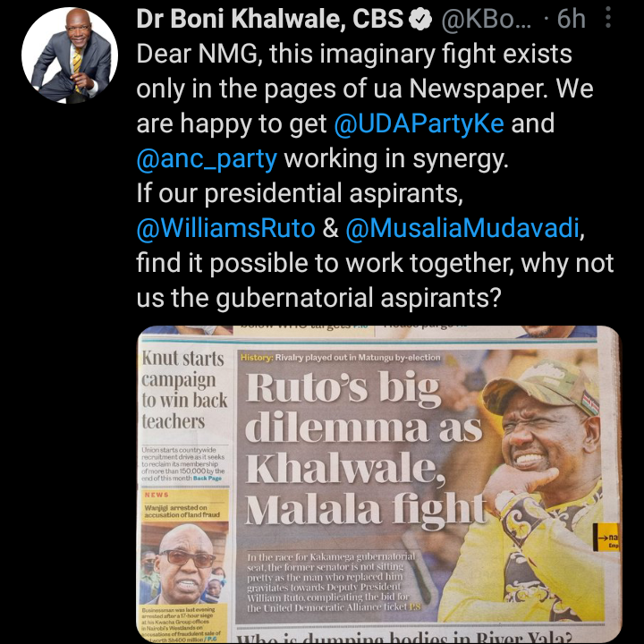Tap the yellow NEWS label in the newspaper
Image resolution: width=644 pixels, height=644 pixels.
[x=157, y=495]
